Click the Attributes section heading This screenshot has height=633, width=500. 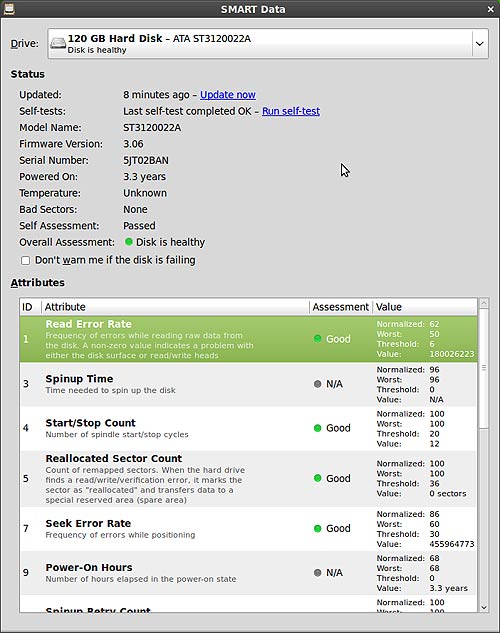38,283
